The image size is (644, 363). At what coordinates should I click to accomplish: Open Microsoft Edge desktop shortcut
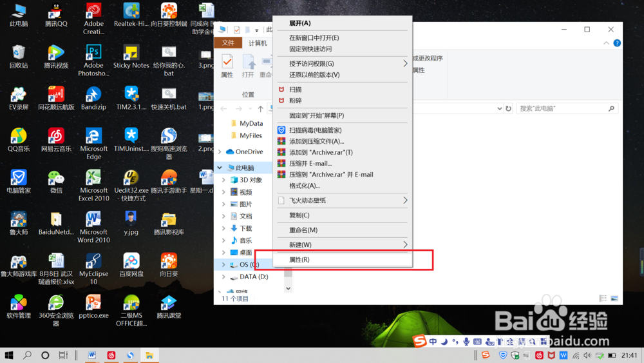pyautogui.click(x=93, y=144)
